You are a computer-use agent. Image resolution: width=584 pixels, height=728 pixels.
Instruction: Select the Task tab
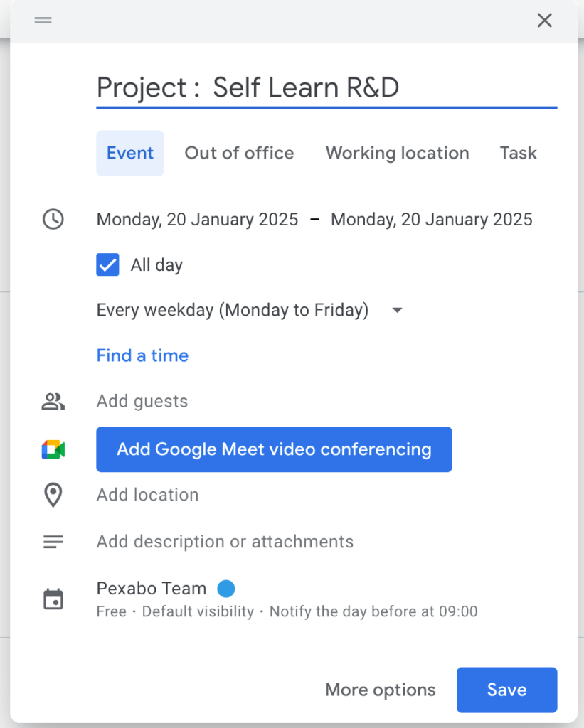[x=518, y=154]
